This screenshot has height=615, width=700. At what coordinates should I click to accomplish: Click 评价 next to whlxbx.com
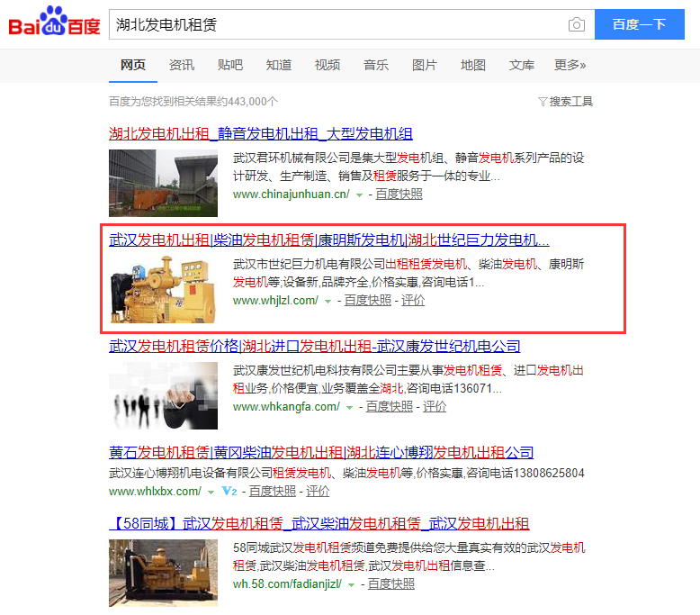pos(318,491)
